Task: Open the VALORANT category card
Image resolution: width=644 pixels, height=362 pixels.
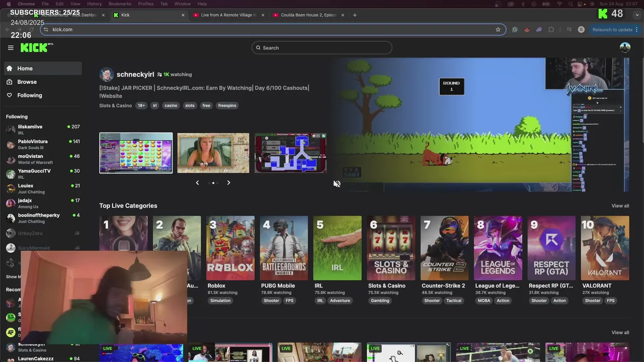Action: point(605,248)
